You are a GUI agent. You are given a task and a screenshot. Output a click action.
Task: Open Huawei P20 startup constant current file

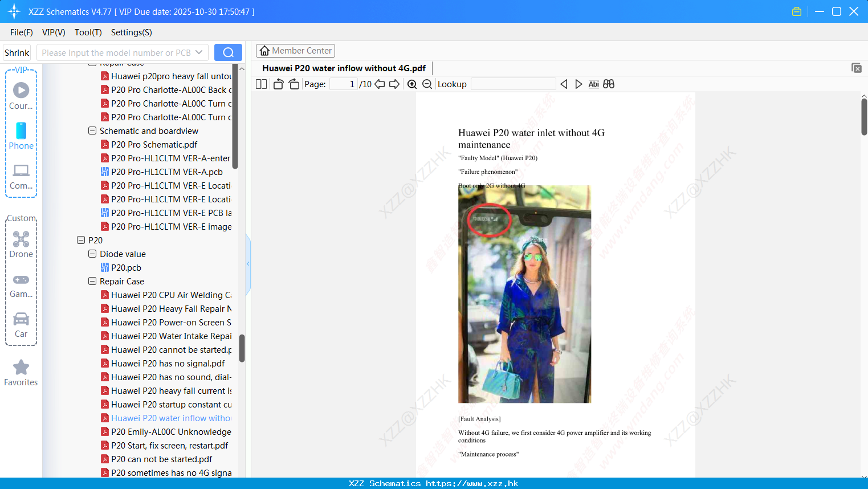pos(166,404)
